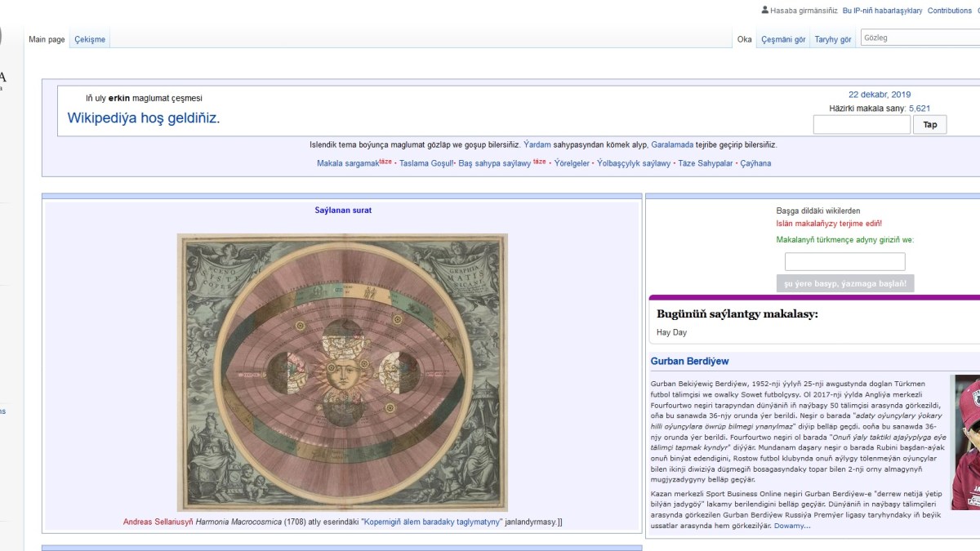
Task: Open the 'Taryhy gör' history tab
Action: [x=833, y=39]
